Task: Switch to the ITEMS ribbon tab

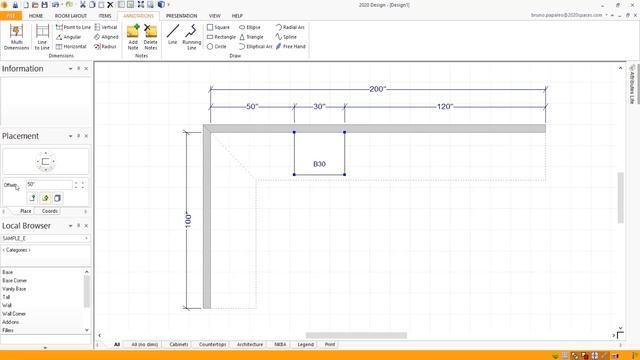Action: [105, 16]
